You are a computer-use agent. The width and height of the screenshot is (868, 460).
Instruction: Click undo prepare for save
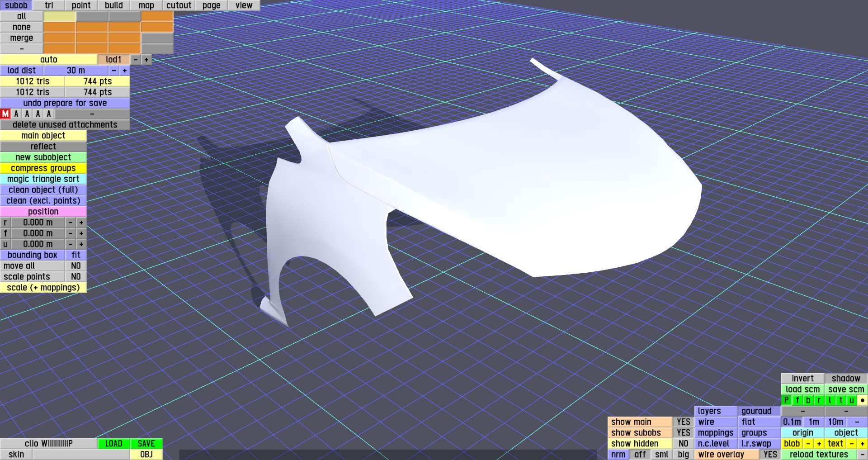pyautogui.click(x=65, y=103)
